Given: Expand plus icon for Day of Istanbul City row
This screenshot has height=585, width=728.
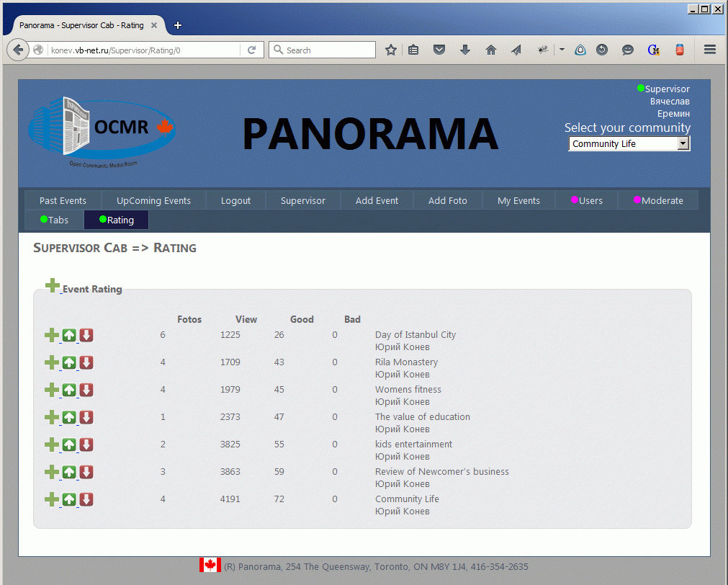Looking at the screenshot, I should pos(52,335).
